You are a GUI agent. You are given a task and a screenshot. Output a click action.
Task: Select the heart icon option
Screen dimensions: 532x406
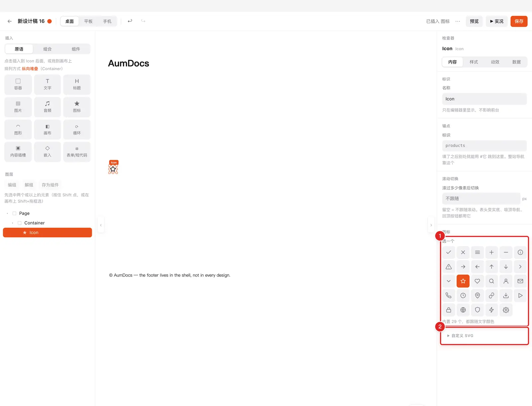pyautogui.click(x=477, y=281)
